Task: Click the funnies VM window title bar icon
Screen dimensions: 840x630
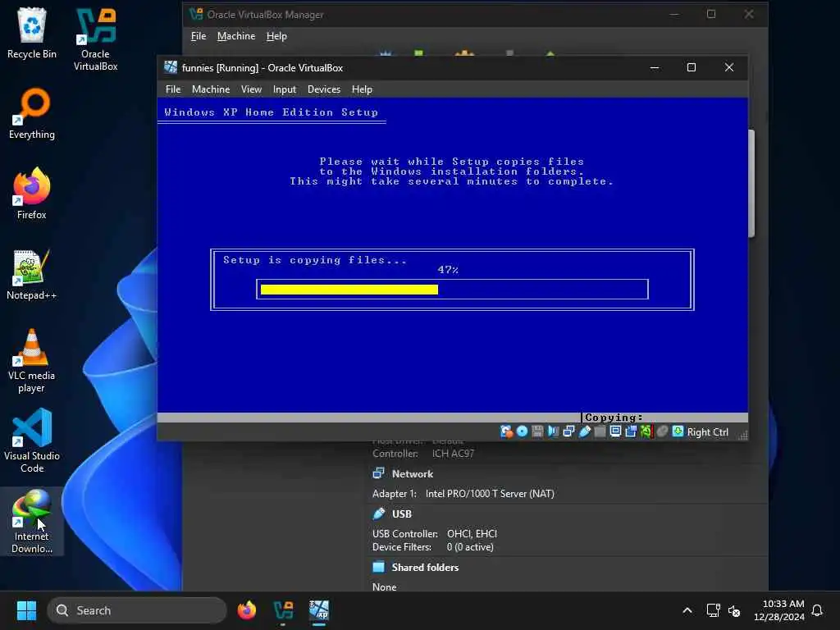Action: coord(171,67)
